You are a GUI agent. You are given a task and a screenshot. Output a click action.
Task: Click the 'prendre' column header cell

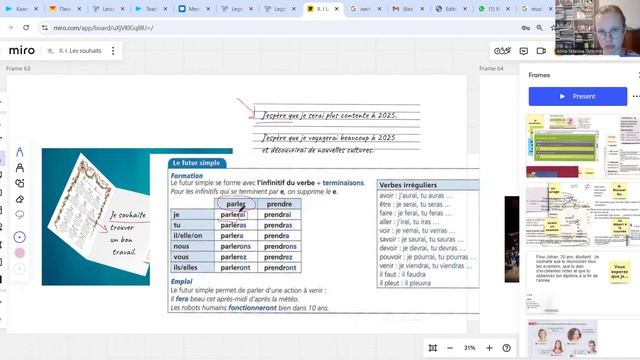click(279, 204)
